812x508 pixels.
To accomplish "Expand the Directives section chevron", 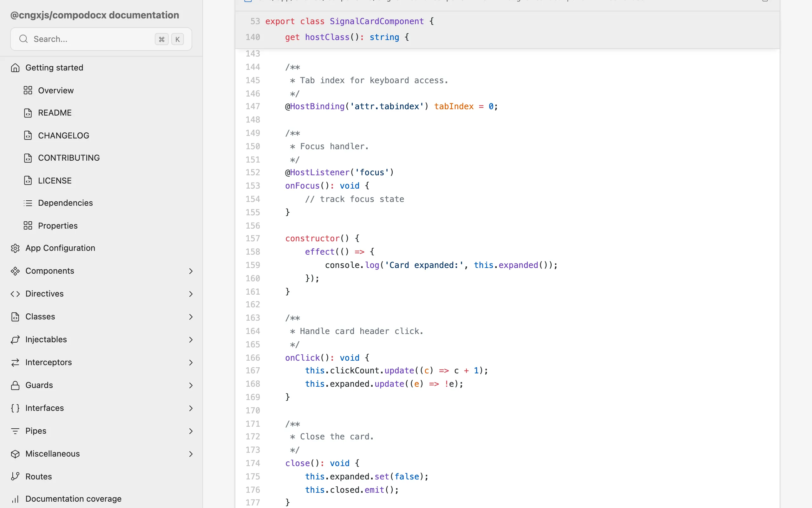I will click(x=191, y=294).
